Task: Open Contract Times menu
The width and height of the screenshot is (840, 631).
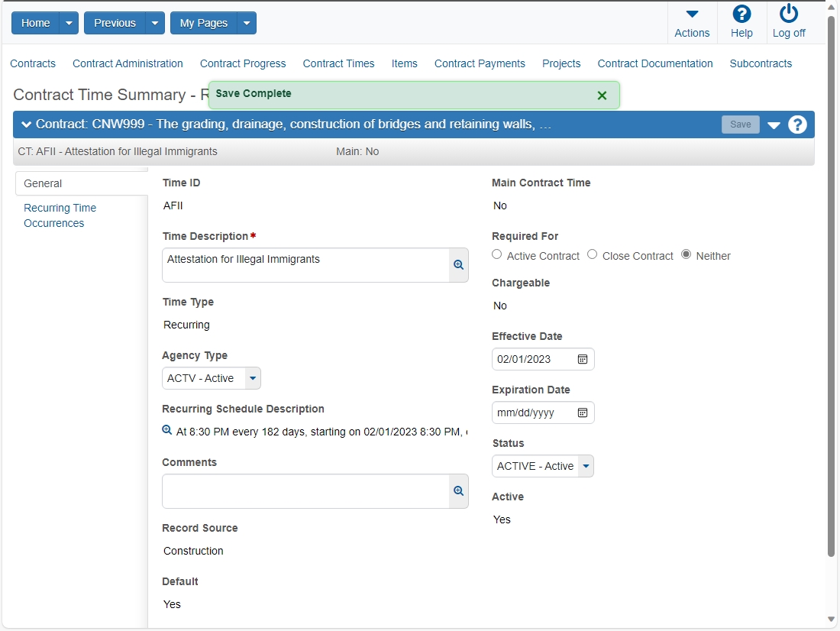Action: pyautogui.click(x=338, y=64)
